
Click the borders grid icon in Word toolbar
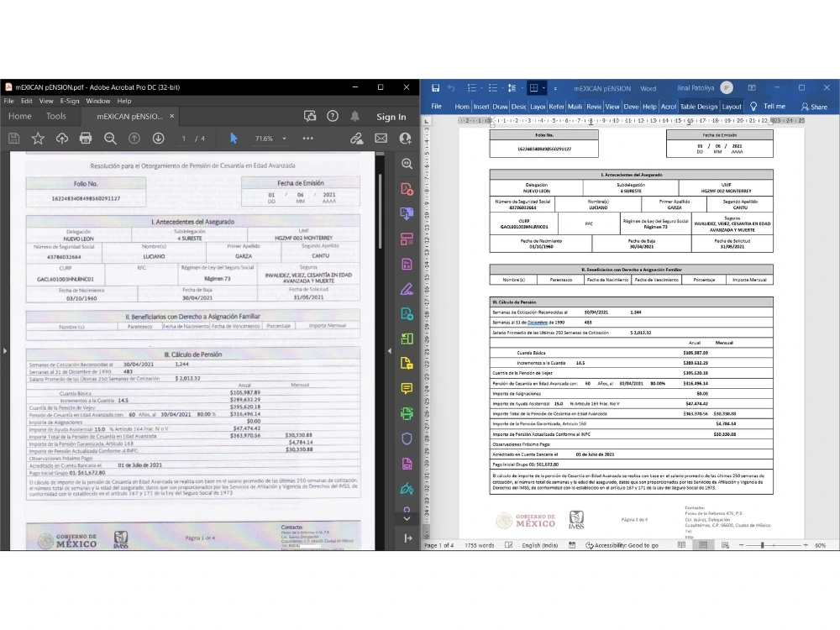[x=533, y=88]
